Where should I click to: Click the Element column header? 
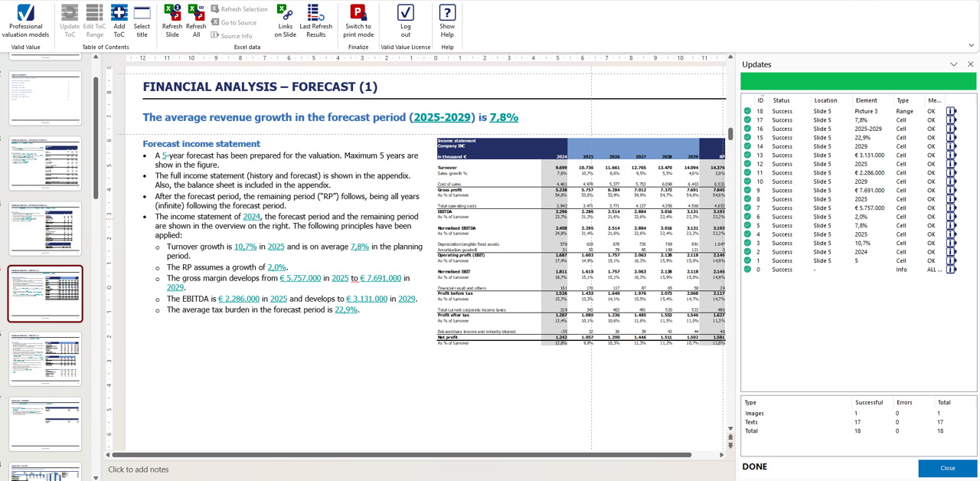pos(866,100)
